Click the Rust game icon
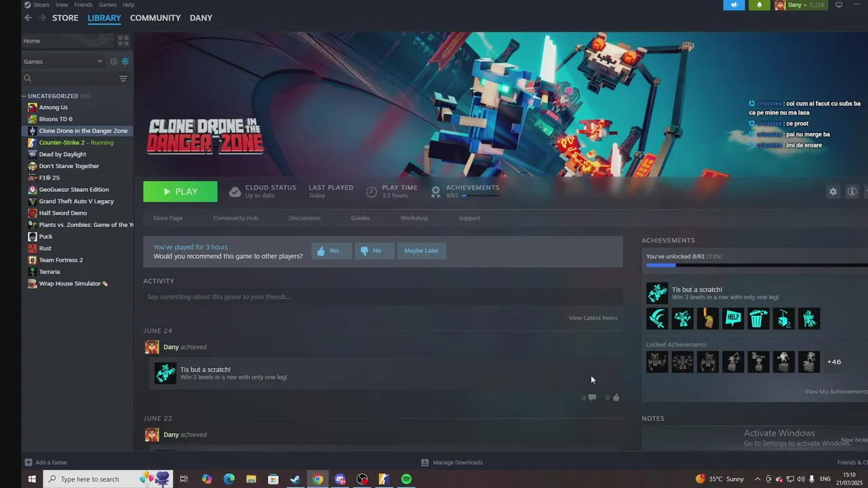This screenshot has width=868, height=488. pos(32,248)
